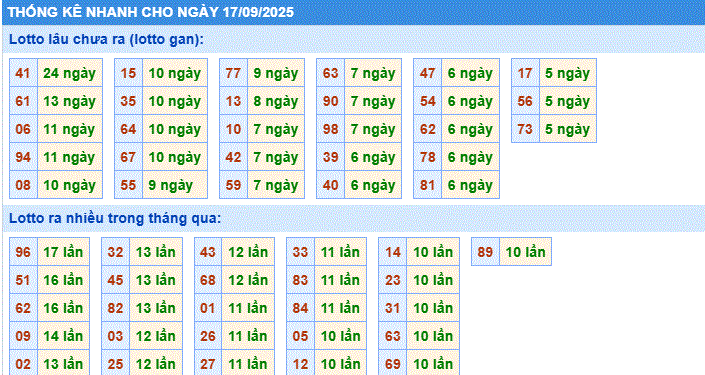This screenshot has width=705, height=375.
Task: Select number 51 with 16 lần
Action: (23, 280)
